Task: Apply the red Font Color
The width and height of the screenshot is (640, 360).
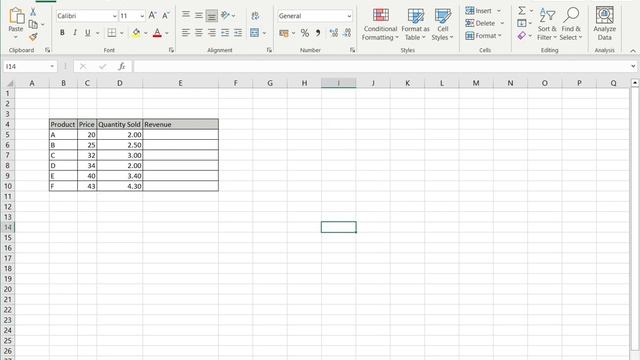Action: pyautogui.click(x=157, y=33)
